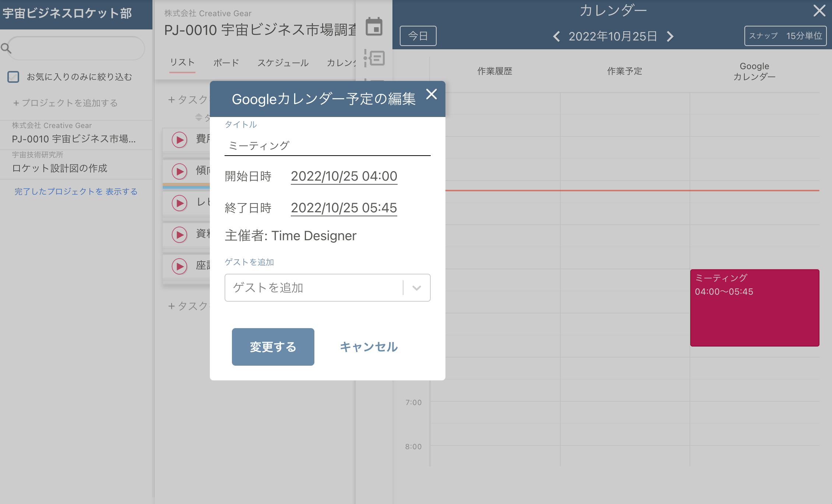The image size is (832, 504).
Task: Click the title input field ミーティング
Action: pos(327,146)
